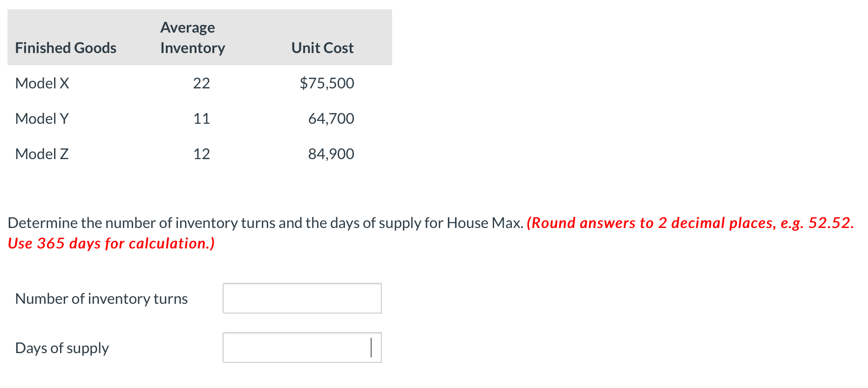Click the inventory value 22 for Model X
The width and height of the screenshot is (868, 388).
pos(202,83)
